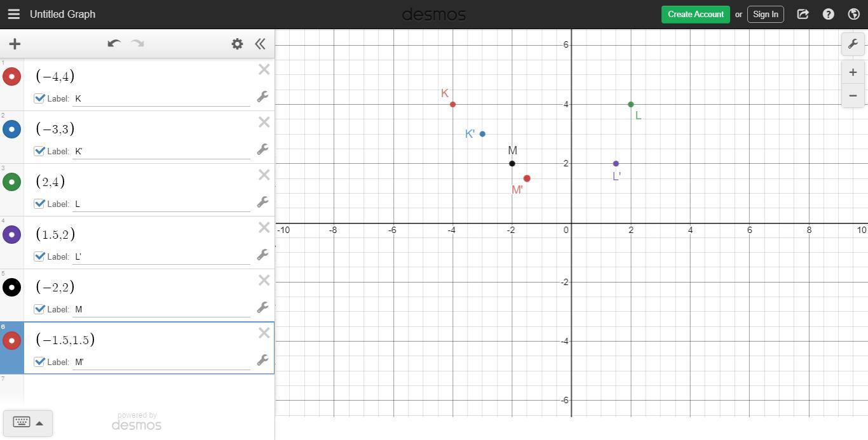Expand the keyboard toggle arrow
868x440 pixels.
point(39,423)
